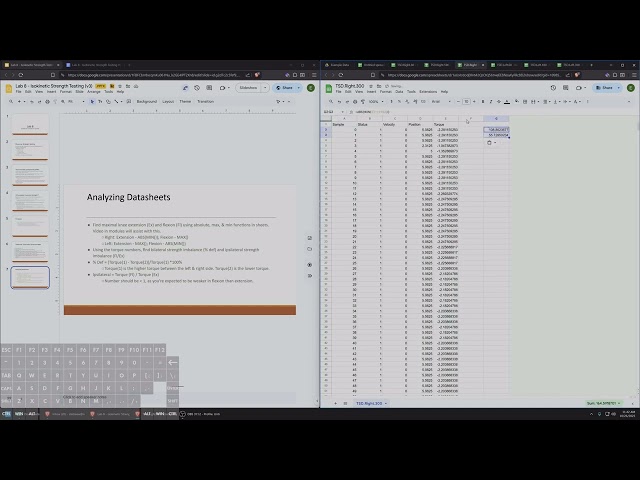Screen dimensions: 640x480
Task: Click add sheet plus at bottom of Sheets
Action: [x=336, y=403]
